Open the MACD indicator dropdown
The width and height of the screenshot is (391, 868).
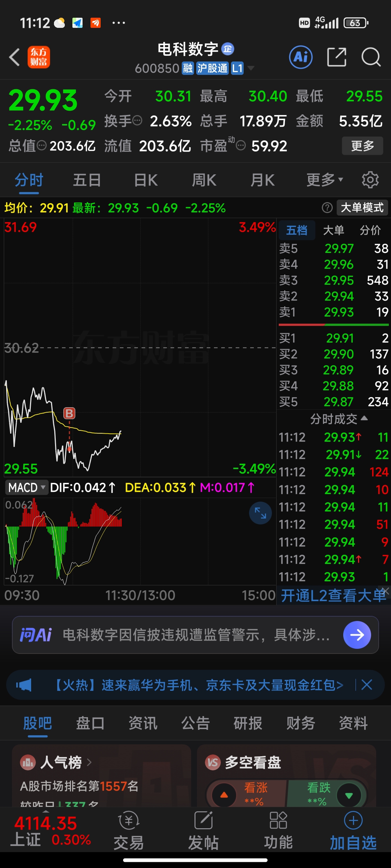click(x=27, y=488)
